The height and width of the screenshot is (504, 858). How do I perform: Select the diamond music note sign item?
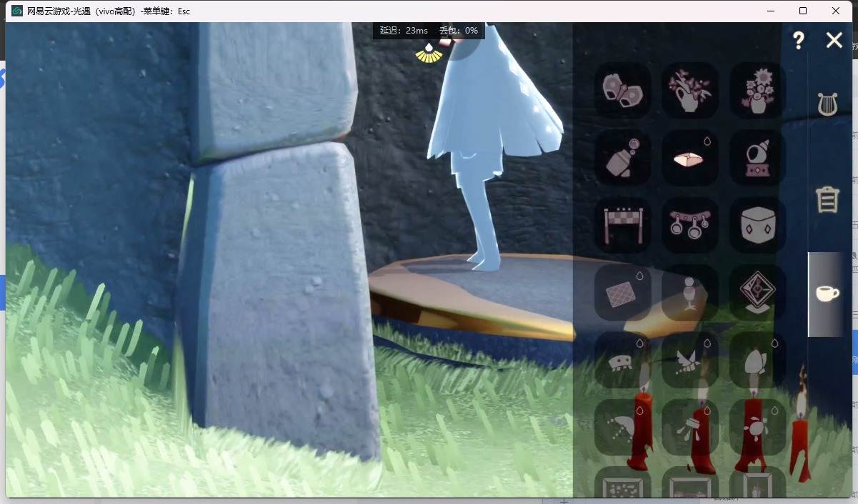[x=757, y=293]
